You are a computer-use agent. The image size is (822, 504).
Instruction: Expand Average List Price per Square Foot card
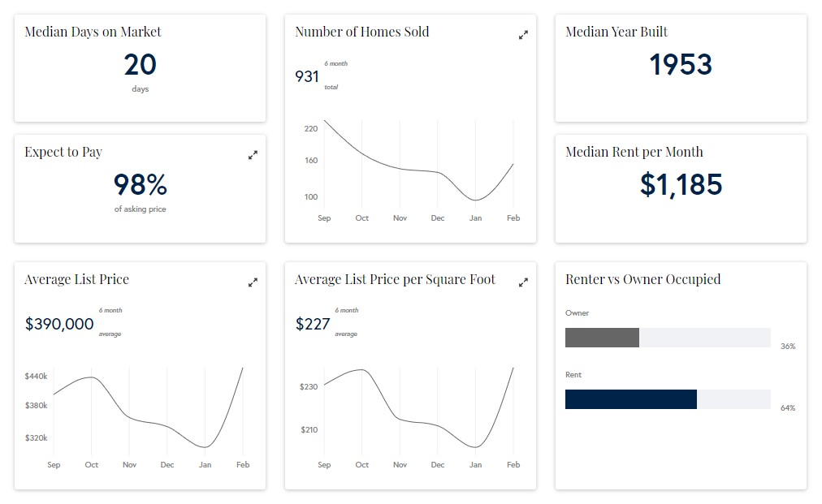(523, 282)
